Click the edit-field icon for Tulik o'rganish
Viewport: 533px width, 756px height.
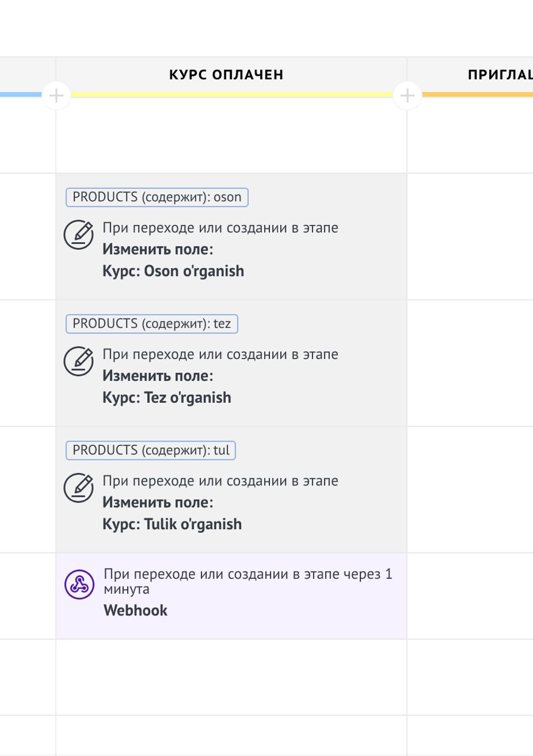pyautogui.click(x=79, y=487)
